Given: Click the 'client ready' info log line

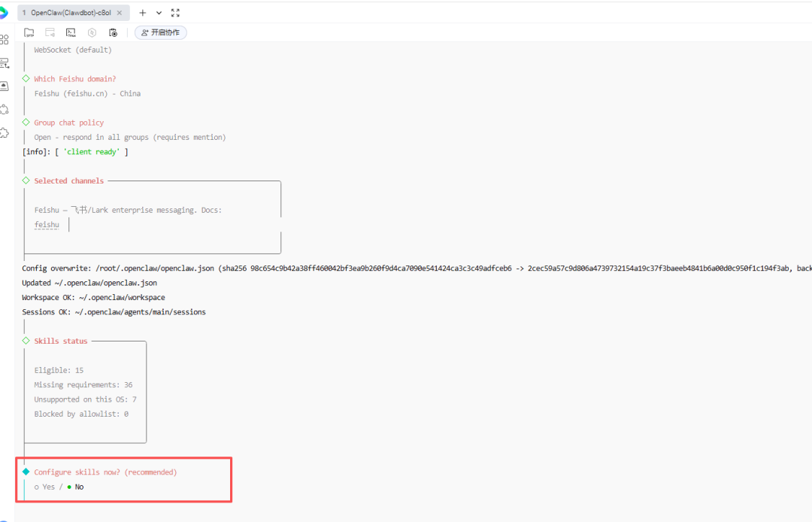Looking at the screenshot, I should (75, 152).
